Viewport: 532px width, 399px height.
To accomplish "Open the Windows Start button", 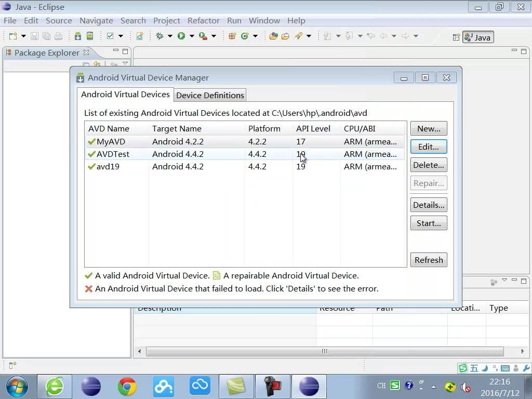I will pos(17,387).
